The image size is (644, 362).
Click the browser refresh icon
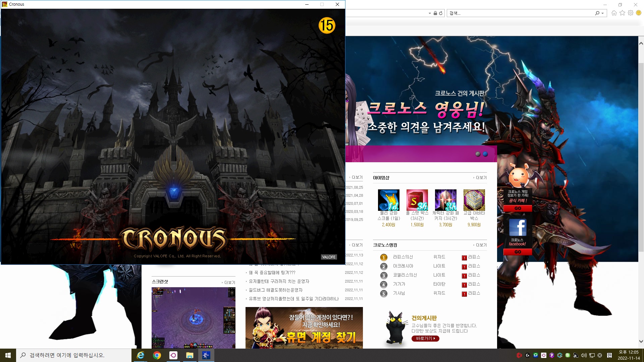[x=441, y=13]
